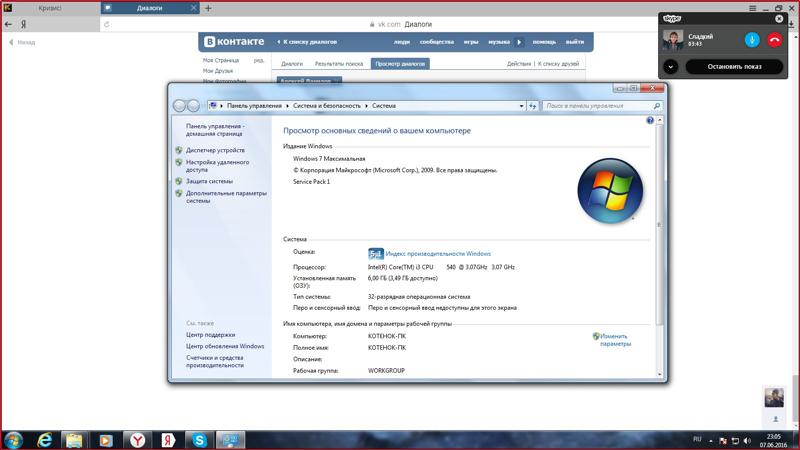This screenshot has height=450, width=800.
Task: Open Internet Explorer from taskbar
Action: [45, 440]
